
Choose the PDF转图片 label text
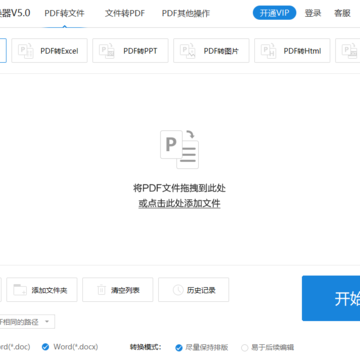pos(221,51)
